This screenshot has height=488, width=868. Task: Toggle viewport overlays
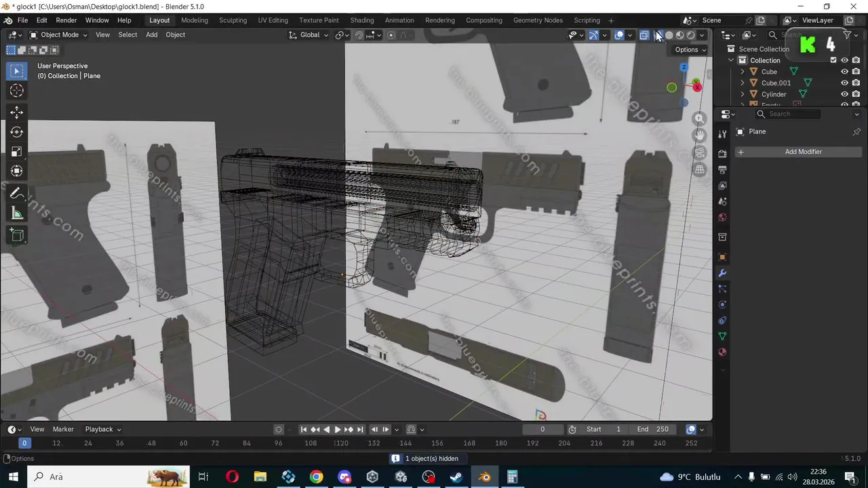pyautogui.click(x=619, y=35)
